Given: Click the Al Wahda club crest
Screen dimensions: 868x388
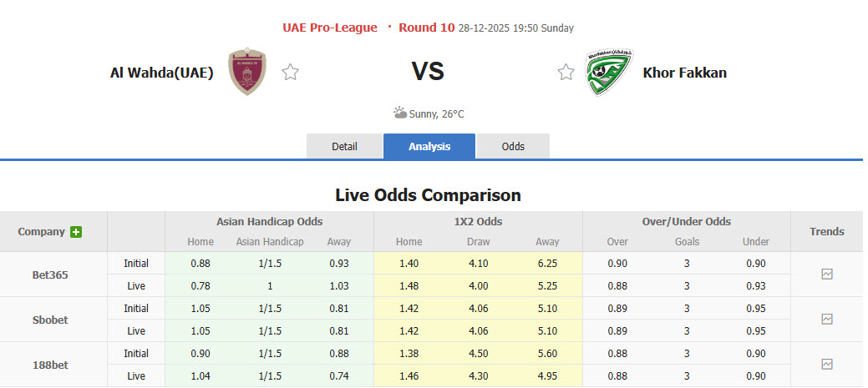Looking at the screenshot, I should click(247, 72).
